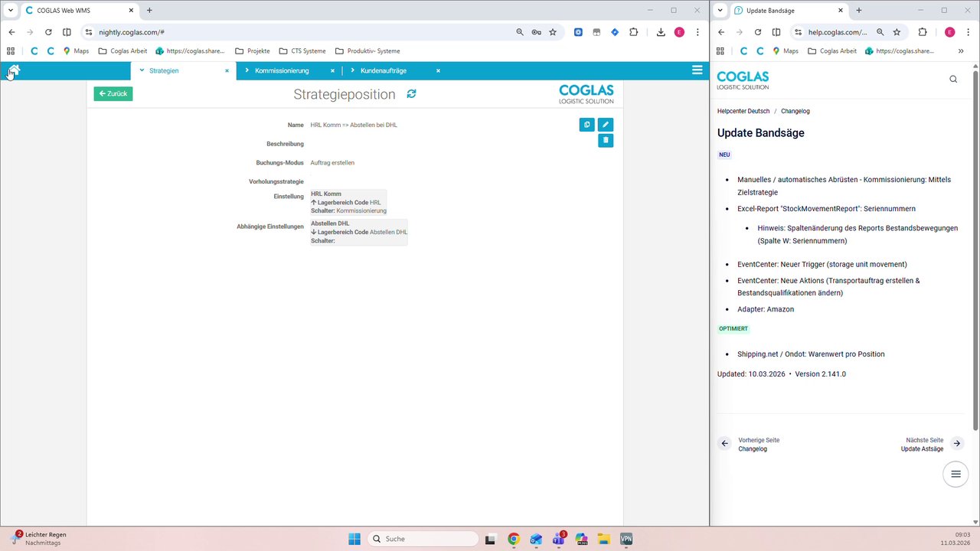Delete the strategy position with trash icon
Image resolution: width=980 pixels, height=551 pixels.
click(x=606, y=140)
